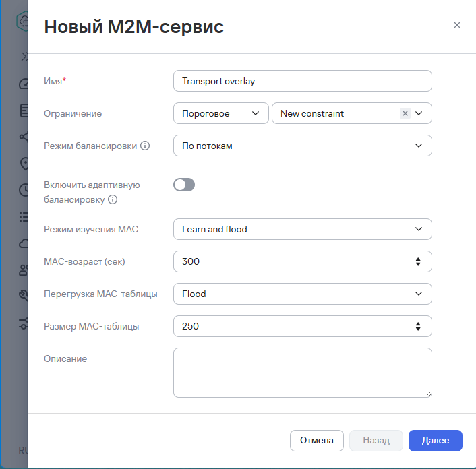Click the share nodes sidebar icon
Screen dimensions: 476x469
point(24,137)
